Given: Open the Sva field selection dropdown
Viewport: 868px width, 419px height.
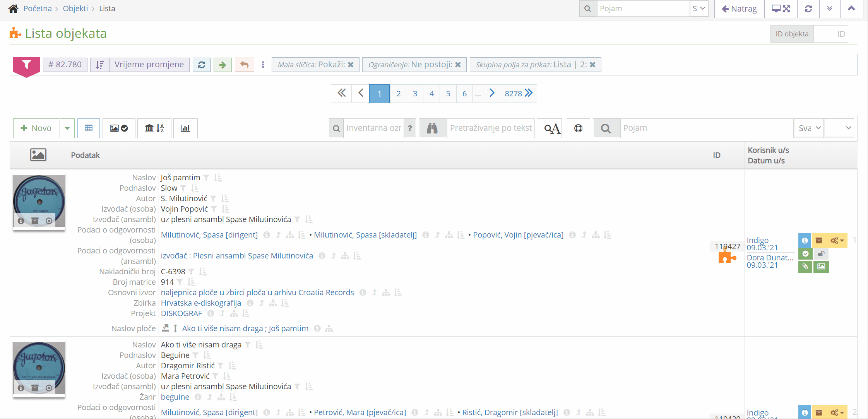Looking at the screenshot, I should [x=808, y=128].
